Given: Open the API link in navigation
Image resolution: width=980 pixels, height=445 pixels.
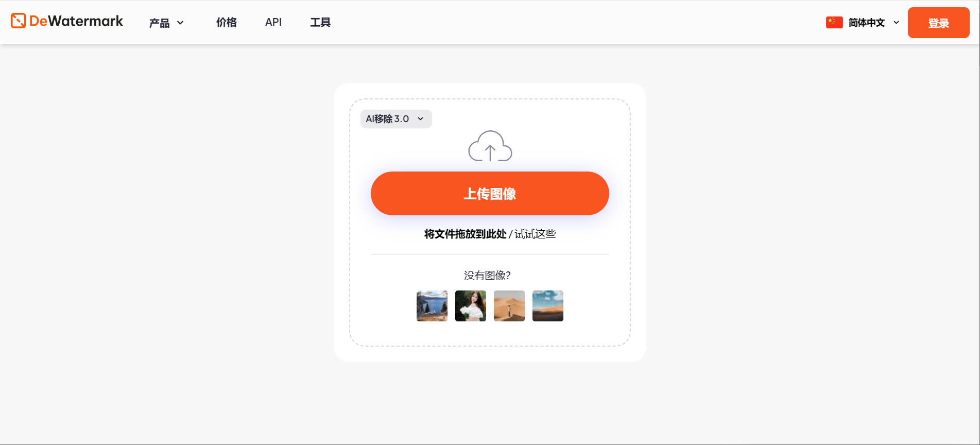Looking at the screenshot, I should click(x=273, y=22).
